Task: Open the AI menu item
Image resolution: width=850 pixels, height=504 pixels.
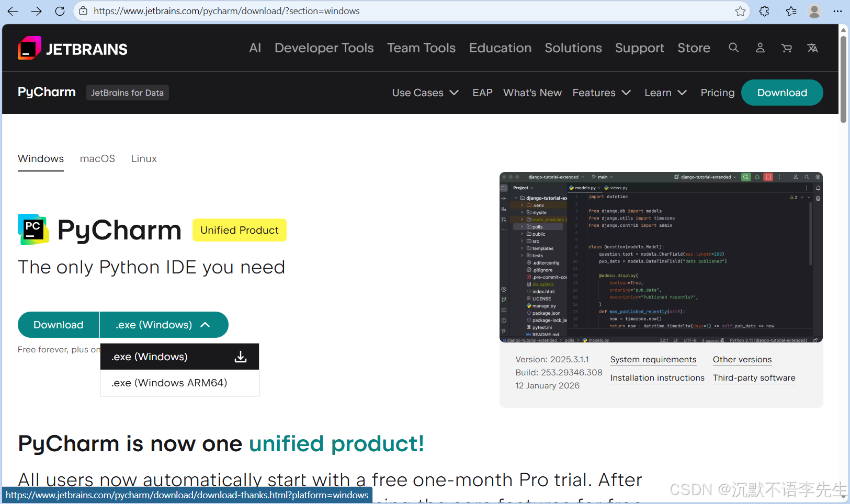Action: pos(255,48)
